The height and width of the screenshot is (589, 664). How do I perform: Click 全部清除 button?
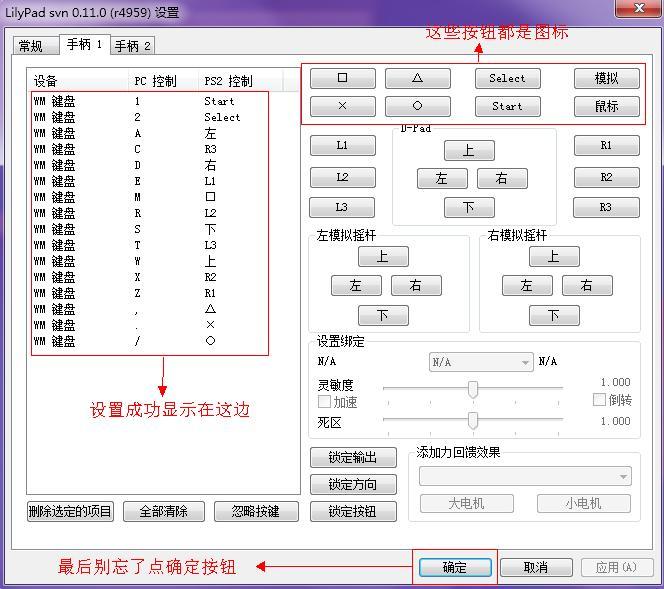coord(164,512)
